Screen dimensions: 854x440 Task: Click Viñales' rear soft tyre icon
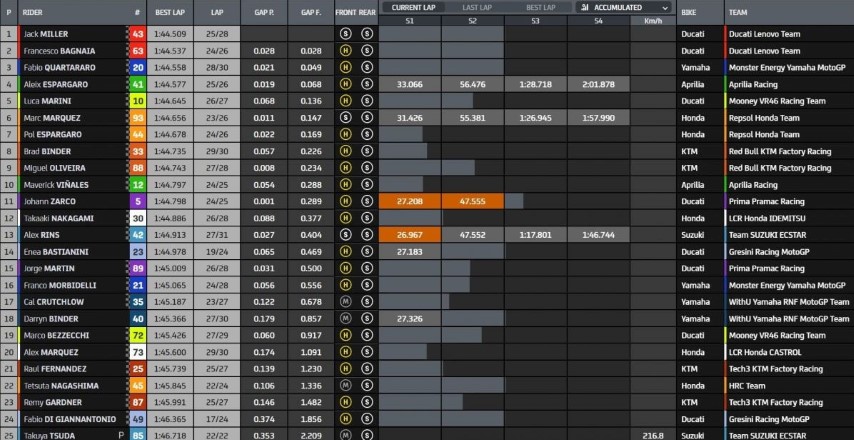[x=367, y=185]
